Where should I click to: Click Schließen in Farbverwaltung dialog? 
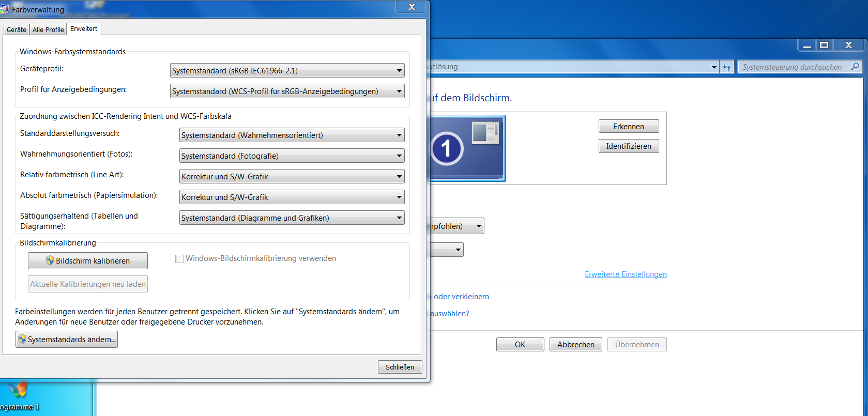(x=400, y=367)
